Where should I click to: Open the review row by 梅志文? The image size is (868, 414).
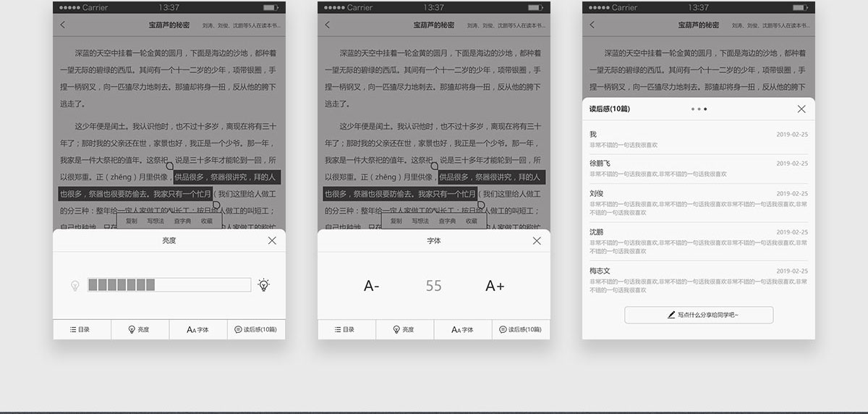(x=699, y=279)
